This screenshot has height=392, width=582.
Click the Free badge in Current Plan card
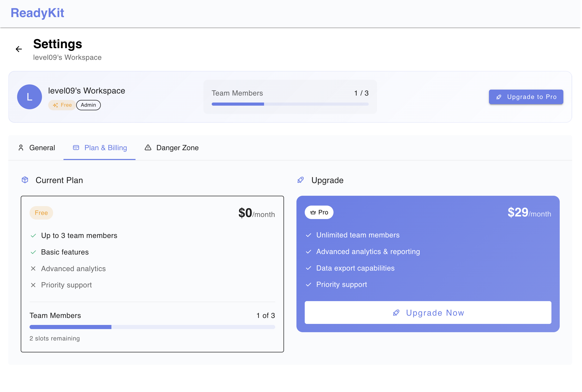41,213
